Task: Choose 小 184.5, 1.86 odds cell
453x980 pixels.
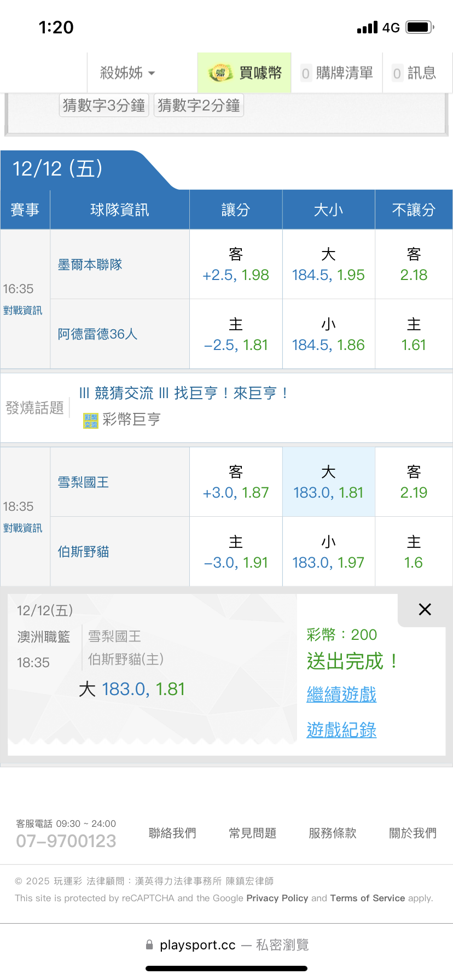Action: click(x=328, y=334)
